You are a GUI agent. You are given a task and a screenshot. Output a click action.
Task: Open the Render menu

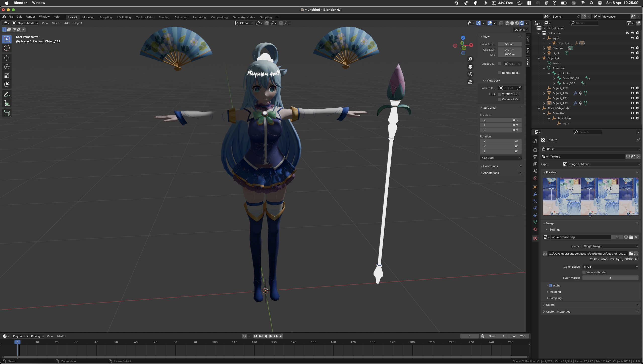coord(30,17)
